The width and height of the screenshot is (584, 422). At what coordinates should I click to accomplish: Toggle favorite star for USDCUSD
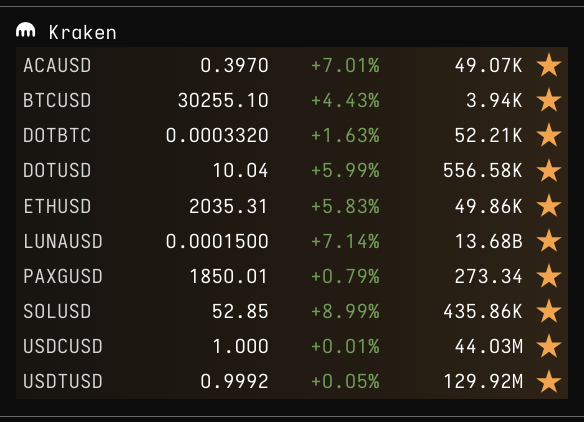pos(549,346)
